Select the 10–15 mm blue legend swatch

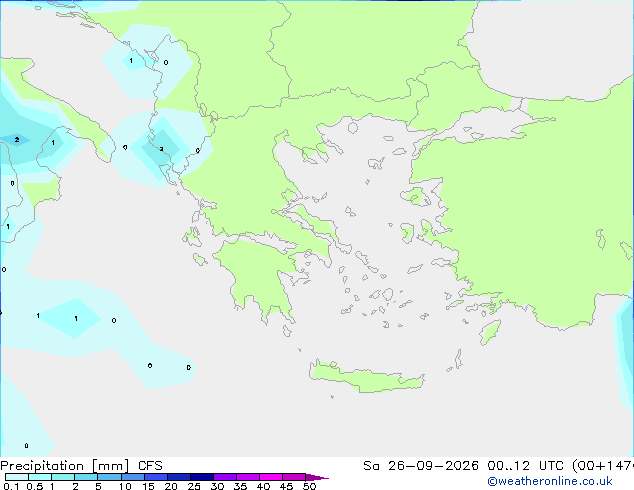[132, 477]
